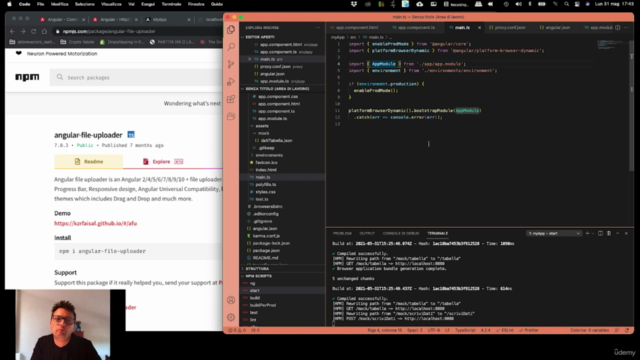
Task: Click the TypeScript badge next to angular-file-uploader
Action: [x=131, y=135]
